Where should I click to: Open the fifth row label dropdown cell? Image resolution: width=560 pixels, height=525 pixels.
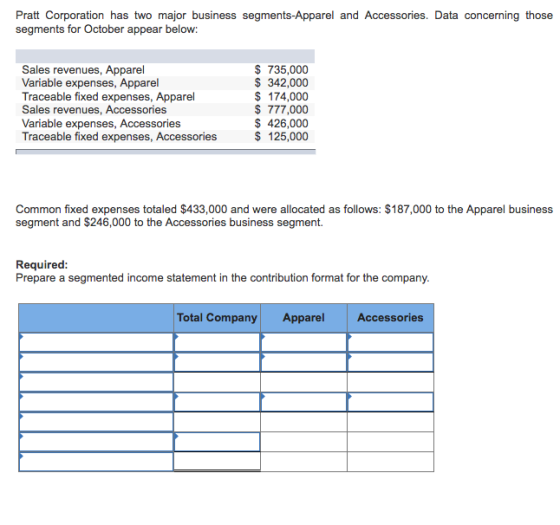click(96, 422)
